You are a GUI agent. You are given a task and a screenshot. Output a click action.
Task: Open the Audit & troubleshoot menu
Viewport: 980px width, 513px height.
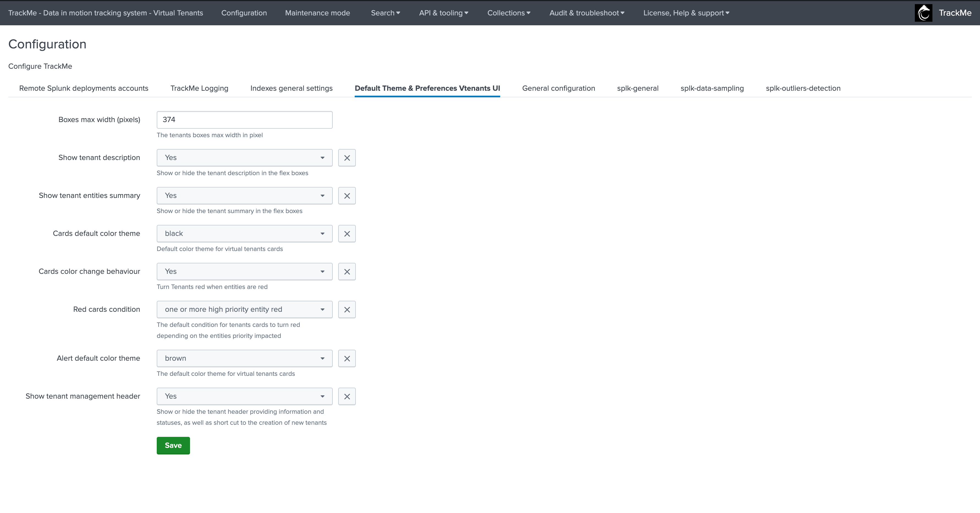tap(587, 13)
